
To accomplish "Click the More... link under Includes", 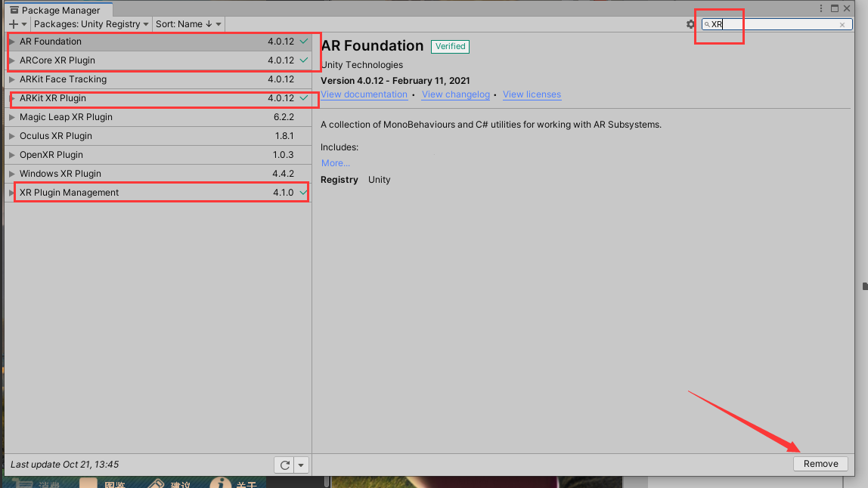I will (x=336, y=162).
